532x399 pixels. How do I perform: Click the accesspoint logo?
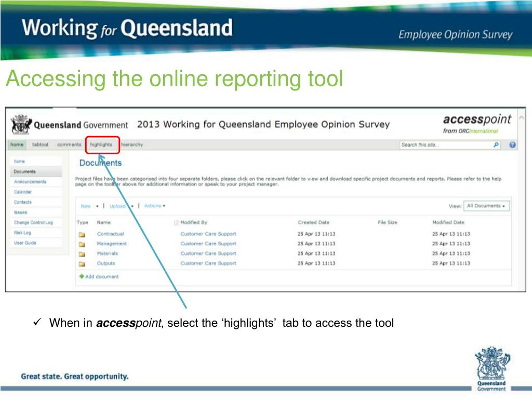coord(477,124)
